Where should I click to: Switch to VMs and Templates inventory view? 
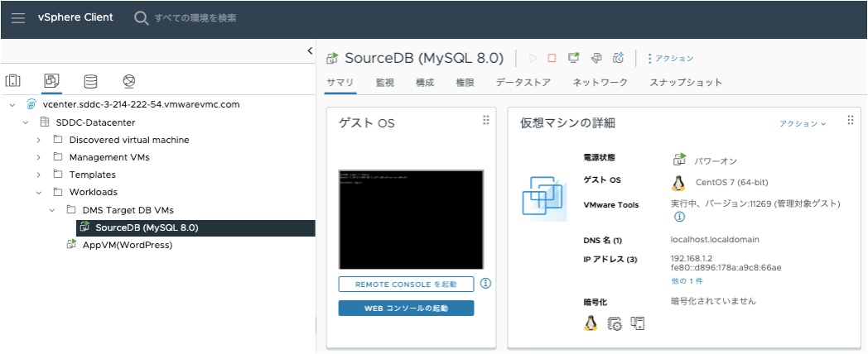tap(52, 81)
